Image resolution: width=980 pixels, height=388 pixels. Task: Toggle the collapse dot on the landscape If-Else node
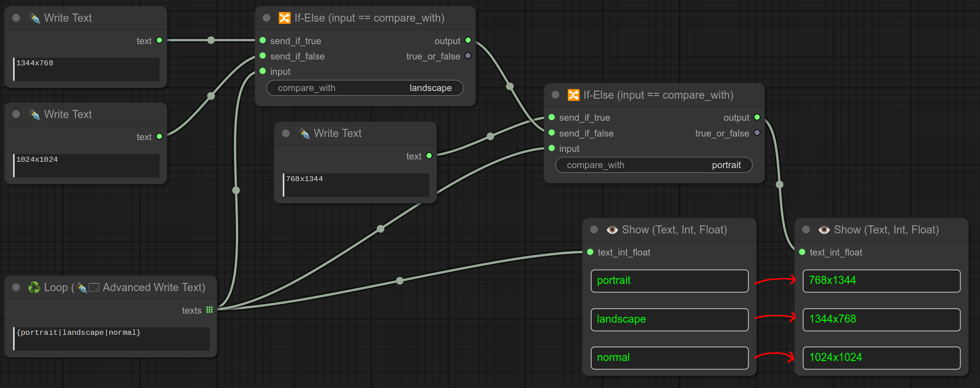click(267, 18)
